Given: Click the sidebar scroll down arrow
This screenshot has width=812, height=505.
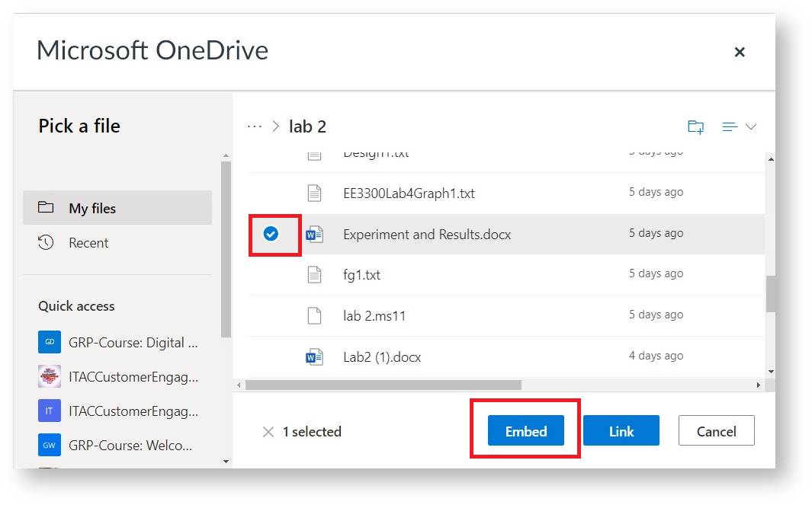Looking at the screenshot, I should click(x=226, y=462).
